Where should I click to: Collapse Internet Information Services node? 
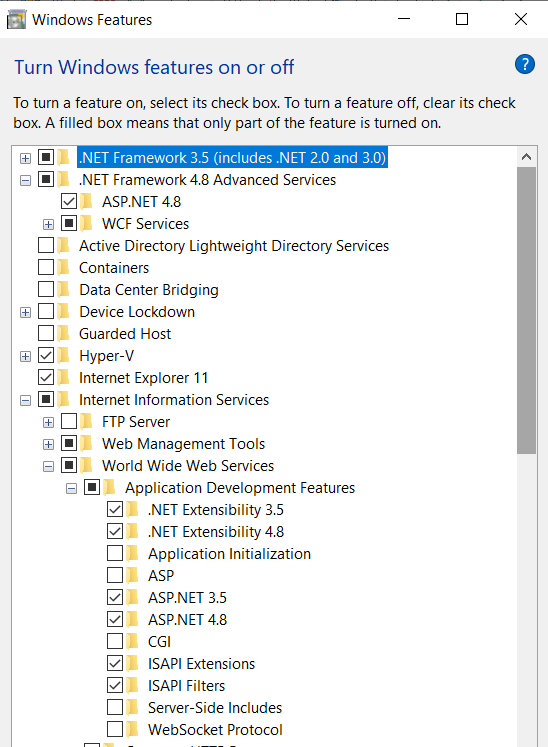[x=25, y=400]
